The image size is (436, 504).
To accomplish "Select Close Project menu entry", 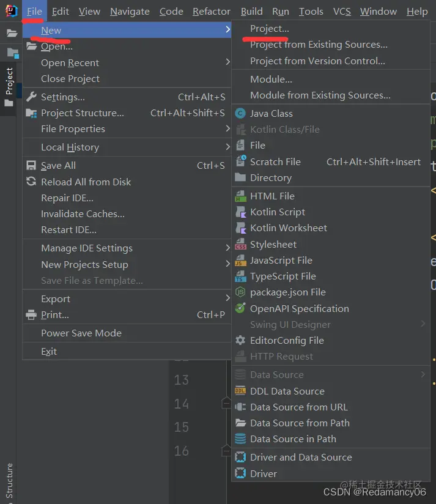I will pyautogui.click(x=70, y=78).
